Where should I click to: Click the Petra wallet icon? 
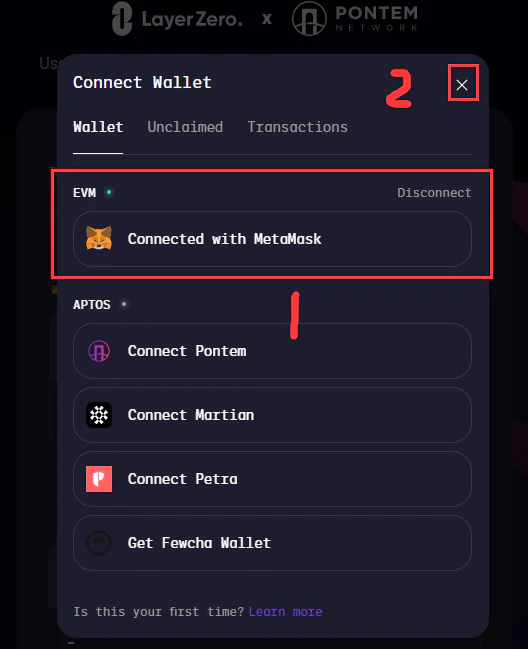click(99, 479)
